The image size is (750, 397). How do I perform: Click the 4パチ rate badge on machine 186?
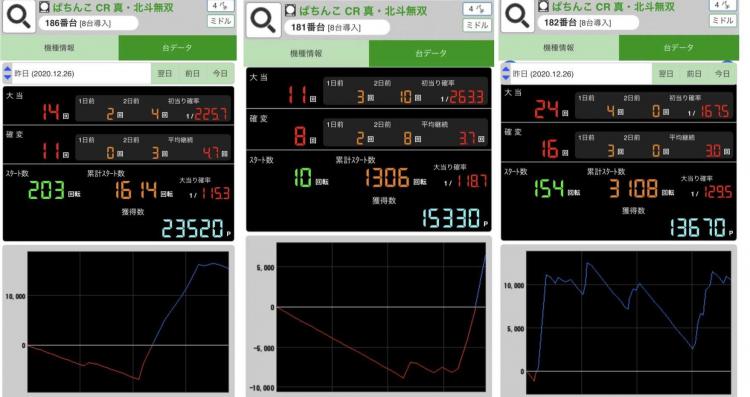pyautogui.click(x=221, y=5)
